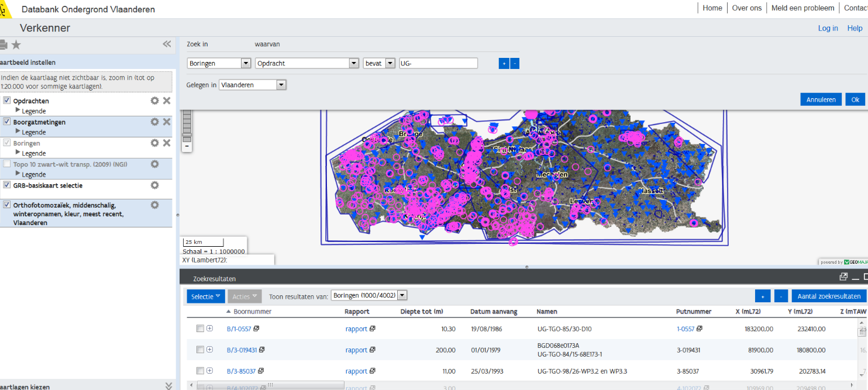Open settings gear for Opdrachten layer
Viewport: 868px width, 390px height.
tap(154, 101)
